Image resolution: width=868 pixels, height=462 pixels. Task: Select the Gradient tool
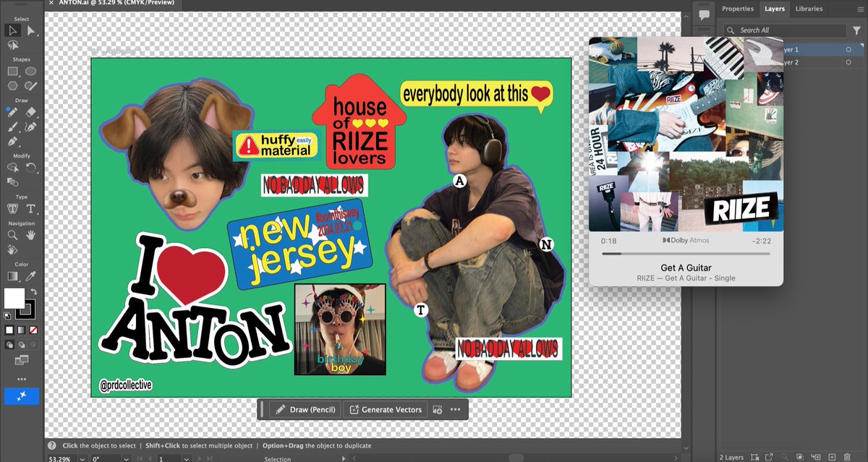12,276
